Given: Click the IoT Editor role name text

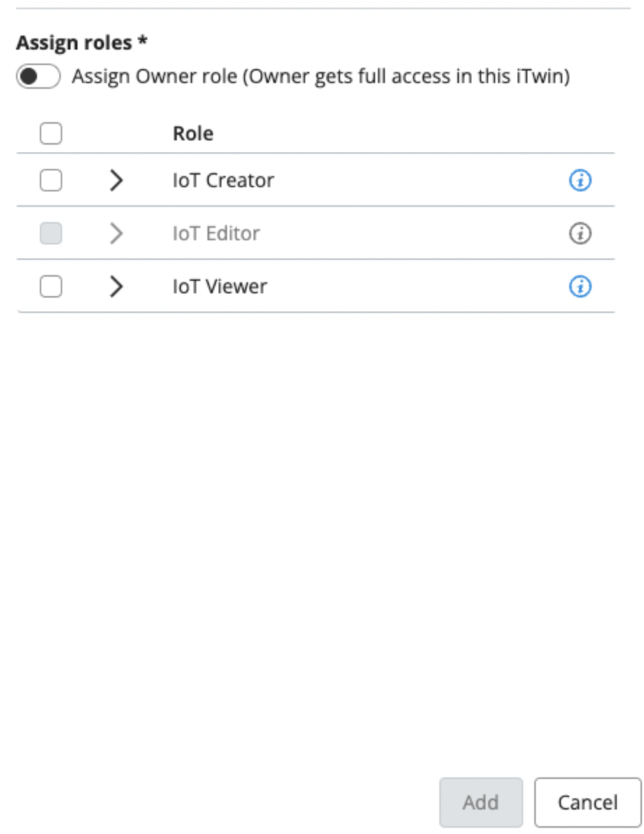Looking at the screenshot, I should coord(217,233).
